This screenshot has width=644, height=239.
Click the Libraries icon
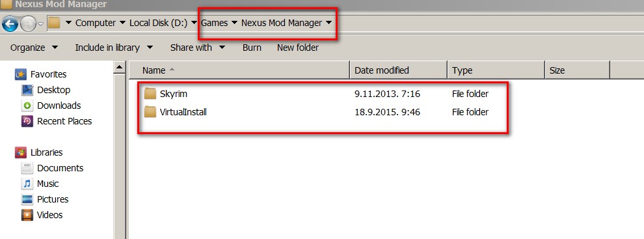[x=21, y=152]
